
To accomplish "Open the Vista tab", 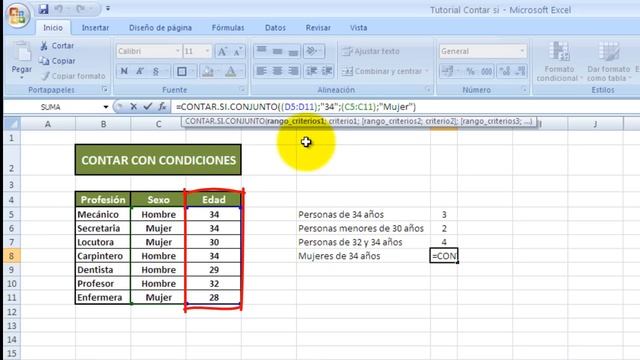I will point(358,28).
